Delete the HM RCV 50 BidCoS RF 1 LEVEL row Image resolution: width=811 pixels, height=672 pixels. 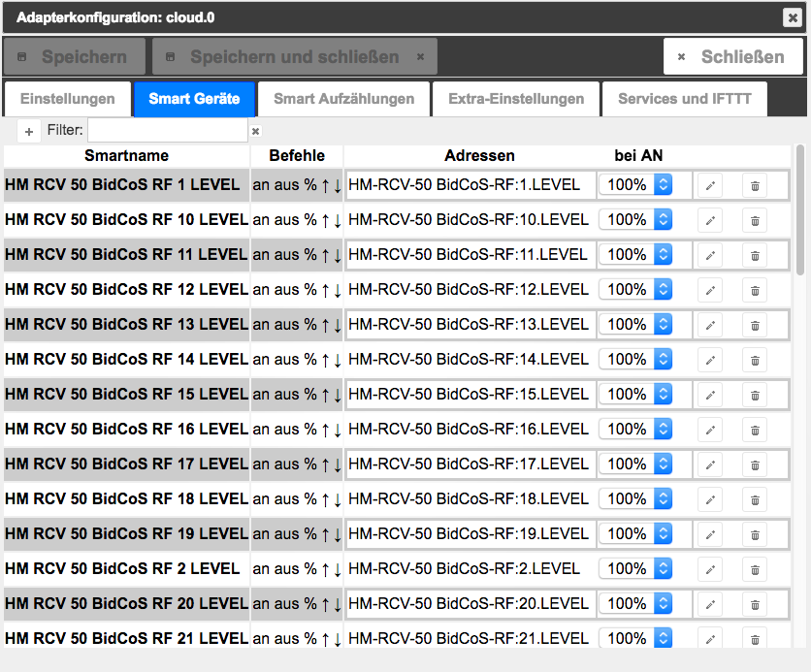pos(755,185)
